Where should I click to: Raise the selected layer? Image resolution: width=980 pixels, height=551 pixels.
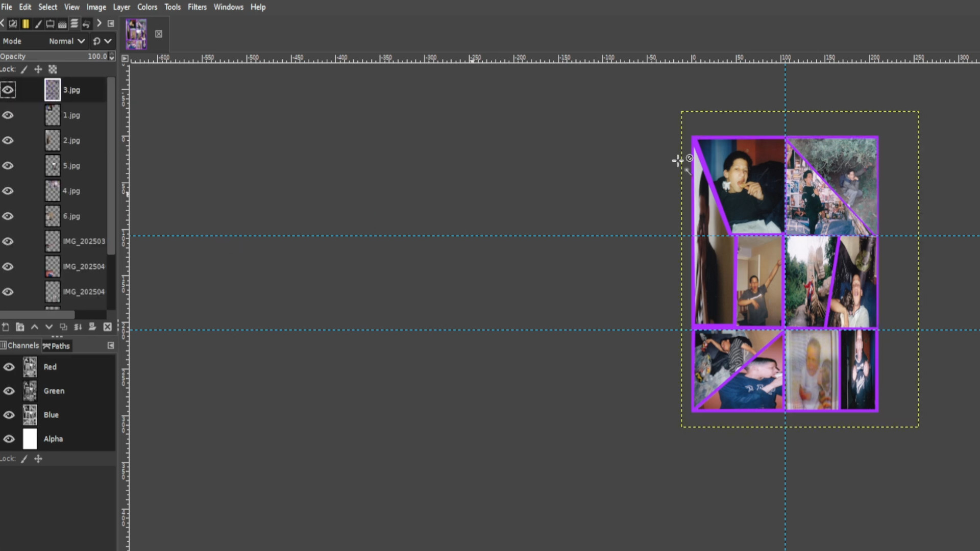[35, 327]
